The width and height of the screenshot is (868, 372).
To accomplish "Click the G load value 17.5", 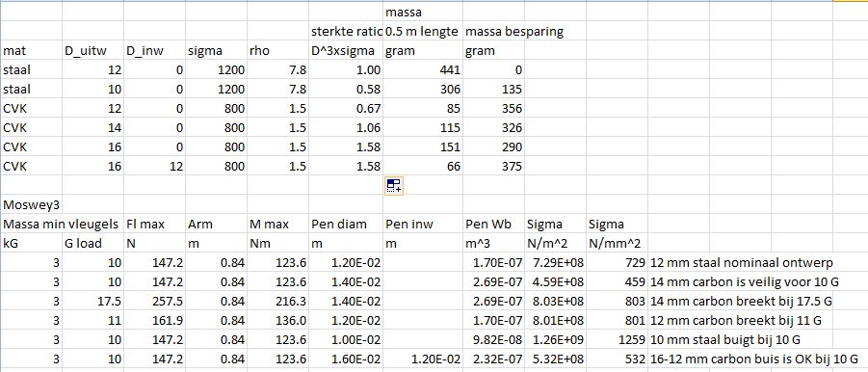I will point(93,301).
